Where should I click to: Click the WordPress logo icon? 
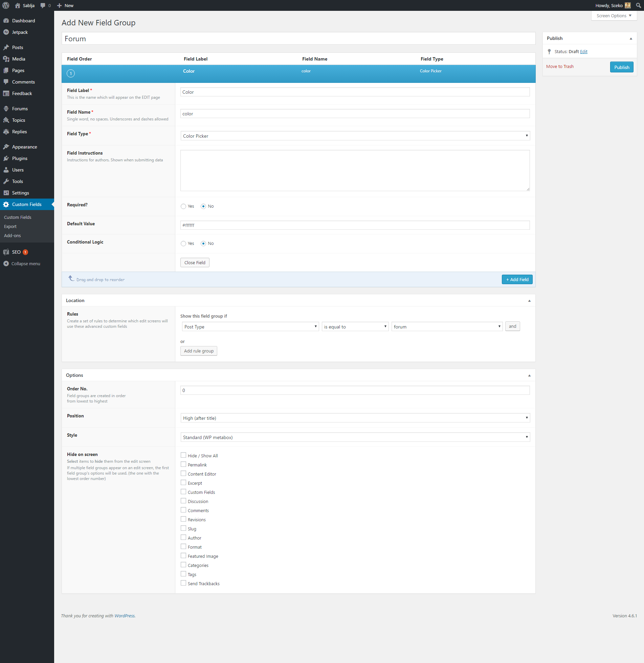[x=6, y=5]
